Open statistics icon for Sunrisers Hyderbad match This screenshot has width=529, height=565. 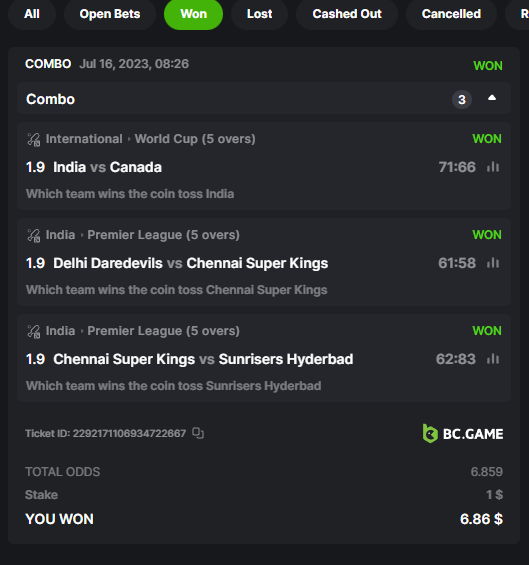(493, 359)
